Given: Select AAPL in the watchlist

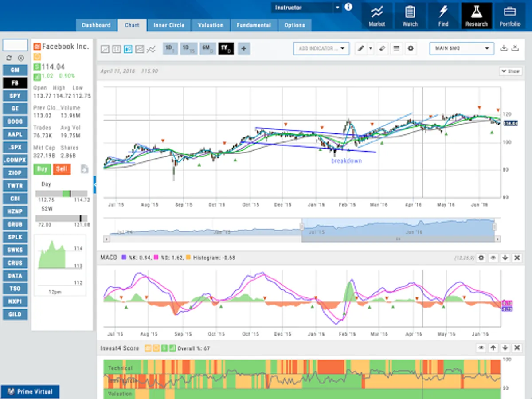Looking at the screenshot, I should 15,134.
